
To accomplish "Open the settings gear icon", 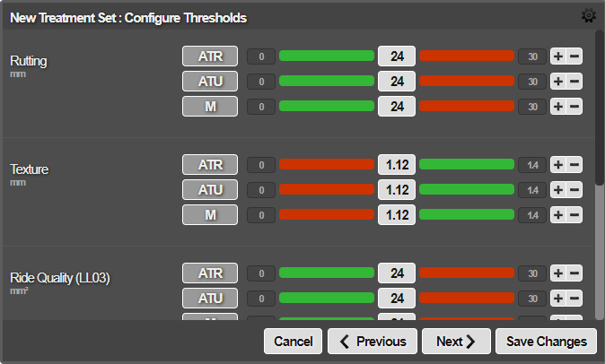I will (x=589, y=15).
